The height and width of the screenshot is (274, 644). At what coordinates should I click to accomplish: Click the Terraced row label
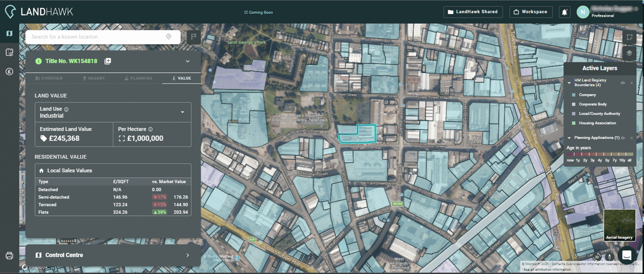[x=47, y=205]
